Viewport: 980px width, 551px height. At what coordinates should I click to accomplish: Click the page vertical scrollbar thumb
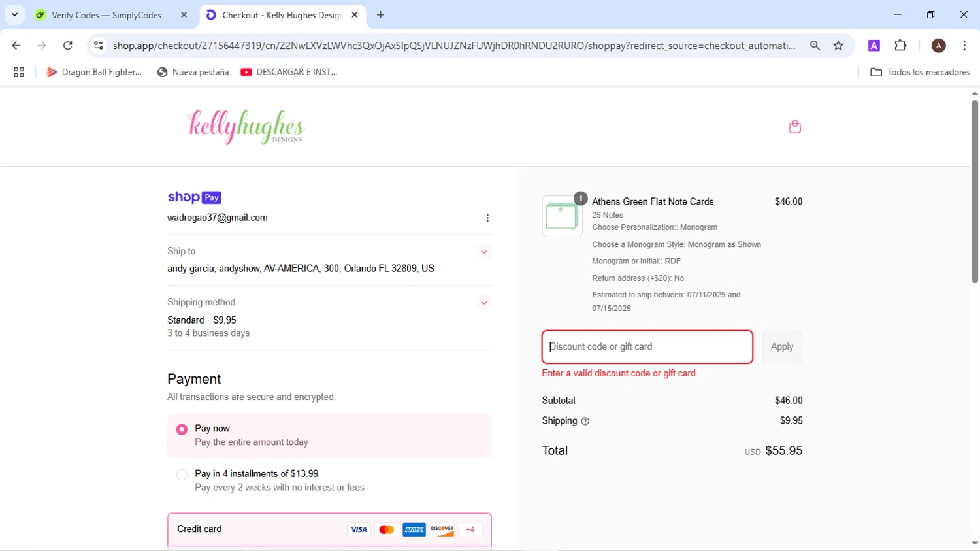[x=975, y=191]
